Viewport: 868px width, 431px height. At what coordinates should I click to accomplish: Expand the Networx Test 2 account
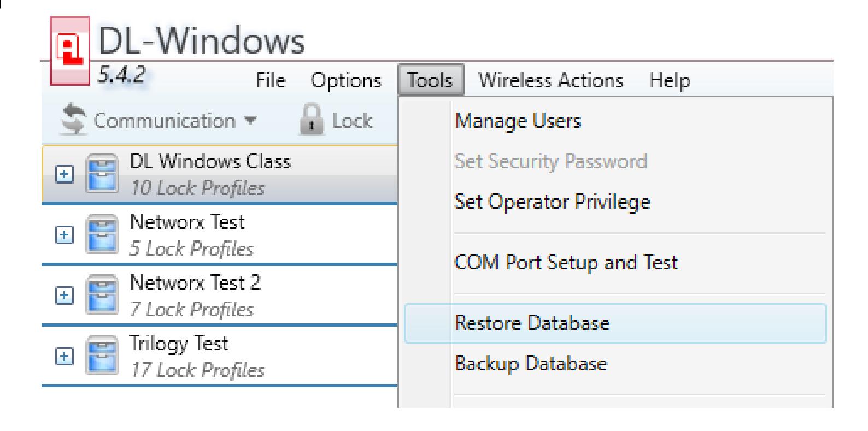[x=64, y=296]
